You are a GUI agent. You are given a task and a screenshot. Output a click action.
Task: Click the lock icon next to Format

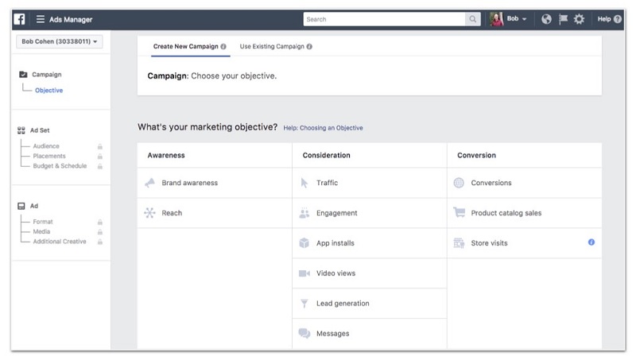point(100,222)
